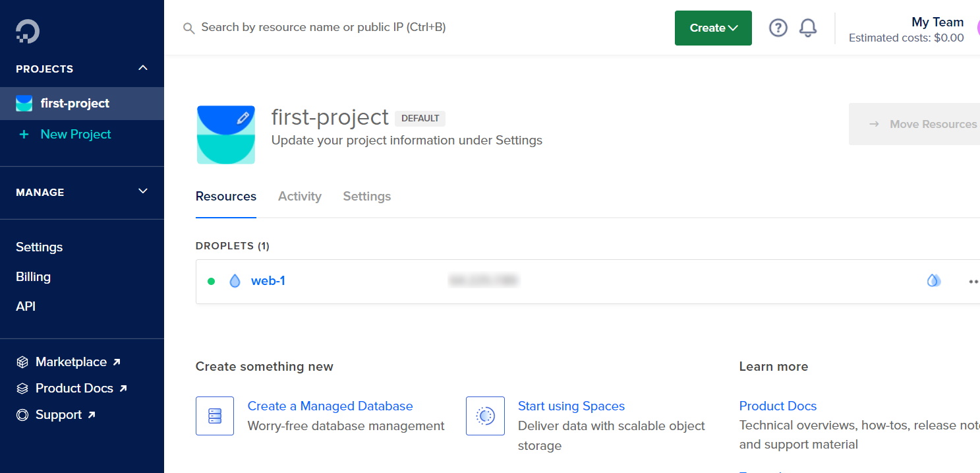Click the DEFAULT badge next to first-project
980x473 pixels.
[x=420, y=119]
